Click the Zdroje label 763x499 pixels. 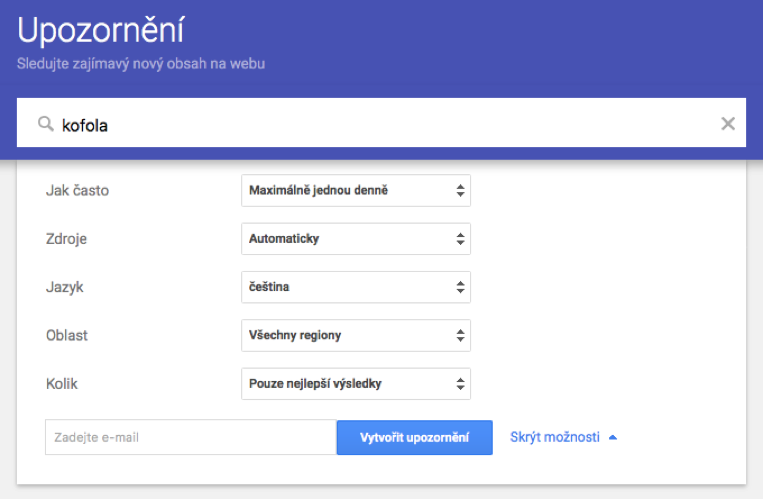click(x=68, y=239)
